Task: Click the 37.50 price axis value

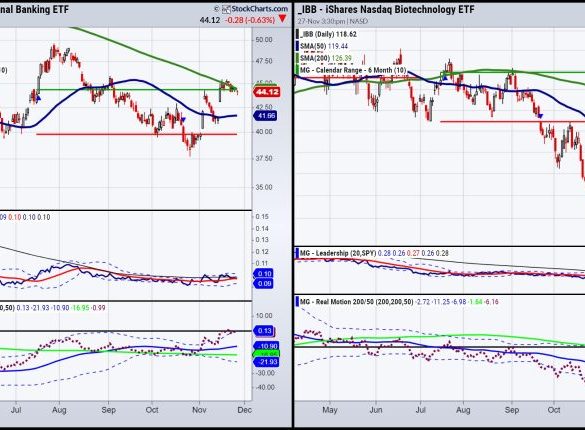Action: coord(264,158)
